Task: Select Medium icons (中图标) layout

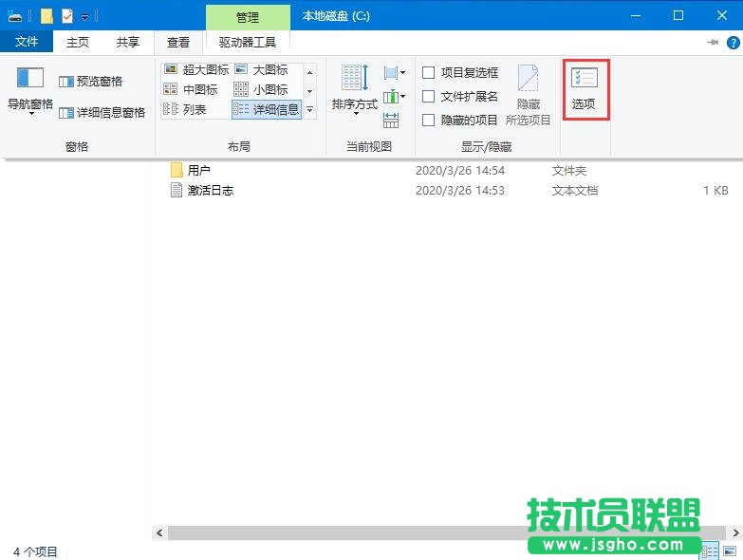Action: 191,89
